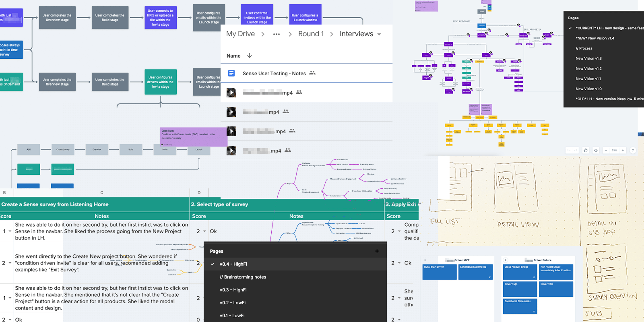
Task: Zoom in with the plus button
Action: click(623, 150)
